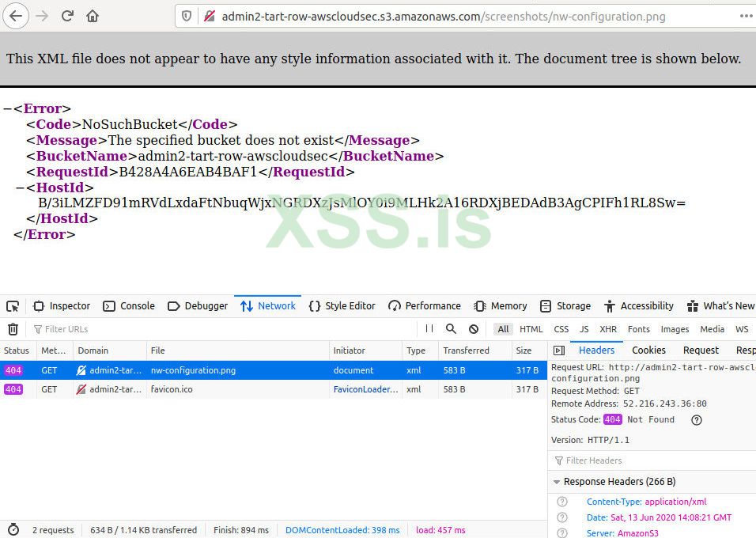Image resolution: width=756 pixels, height=538 pixels.
Task: Click the 404 status badge for favicon.ico
Action: coord(13,389)
